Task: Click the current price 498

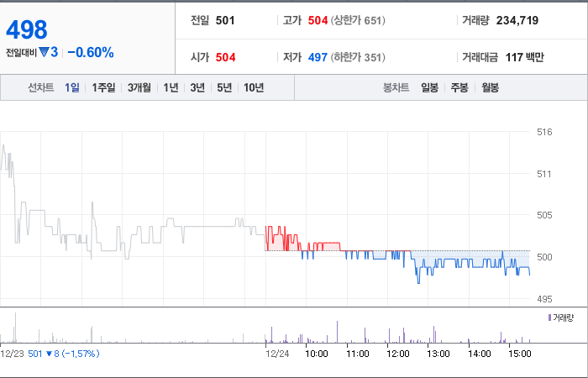Action: coord(27,29)
